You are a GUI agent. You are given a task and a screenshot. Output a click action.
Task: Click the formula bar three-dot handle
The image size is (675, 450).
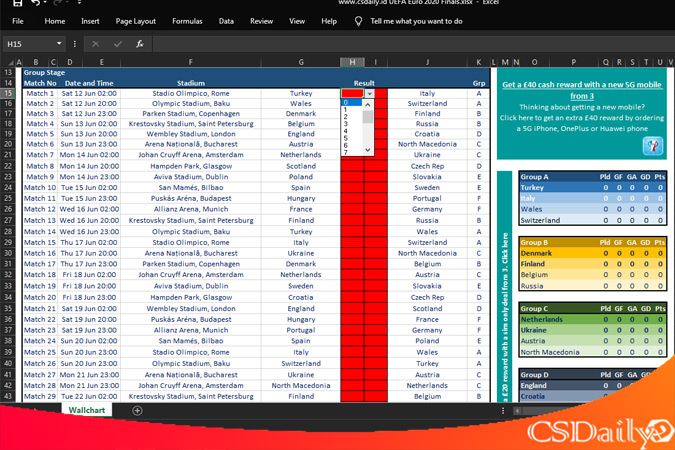[74, 44]
